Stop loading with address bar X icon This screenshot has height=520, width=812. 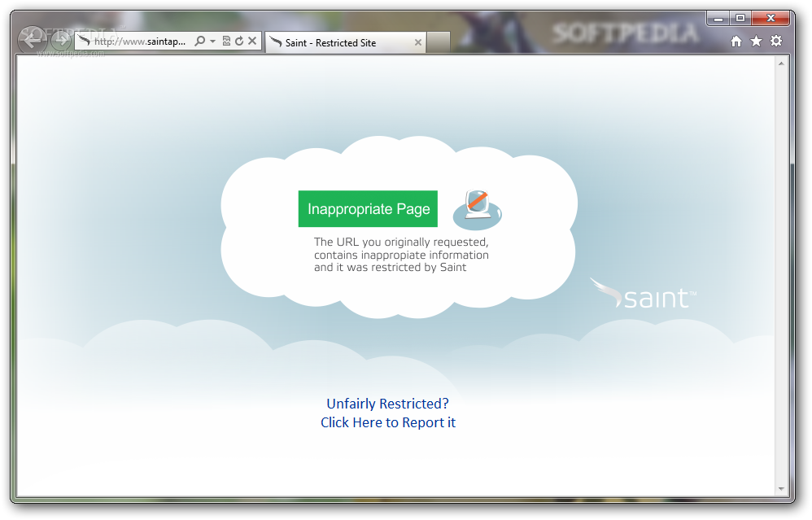[252, 41]
